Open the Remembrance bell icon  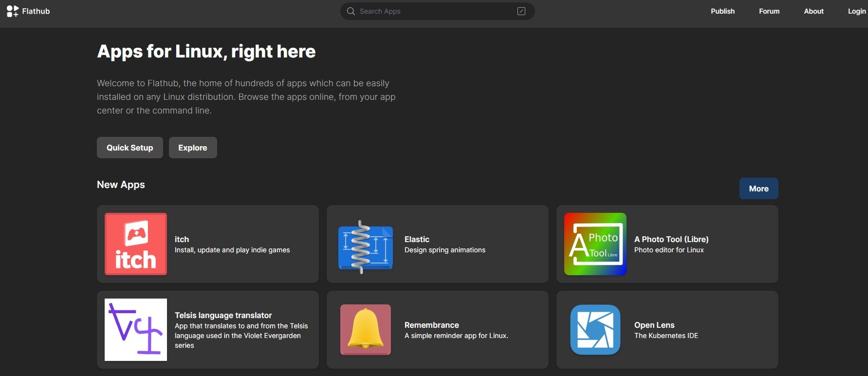pos(366,330)
